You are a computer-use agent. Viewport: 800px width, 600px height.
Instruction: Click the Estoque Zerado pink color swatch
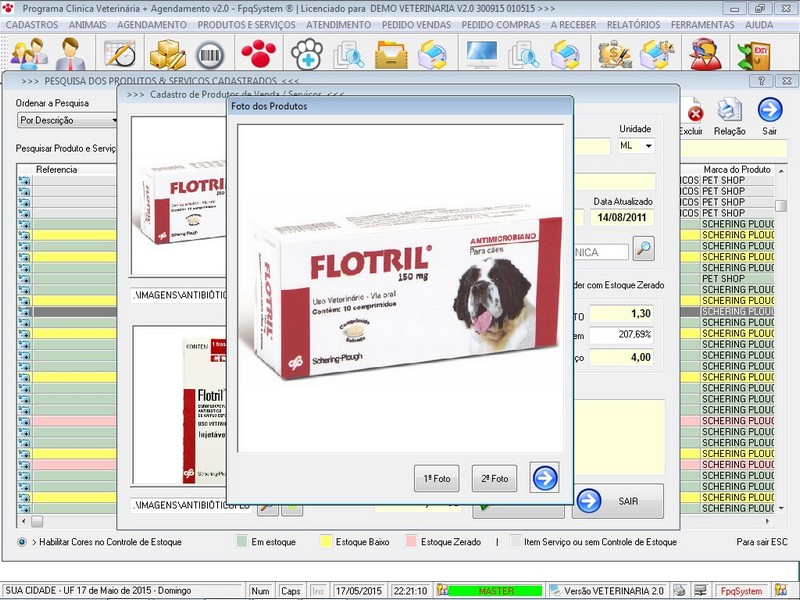pyautogui.click(x=411, y=541)
